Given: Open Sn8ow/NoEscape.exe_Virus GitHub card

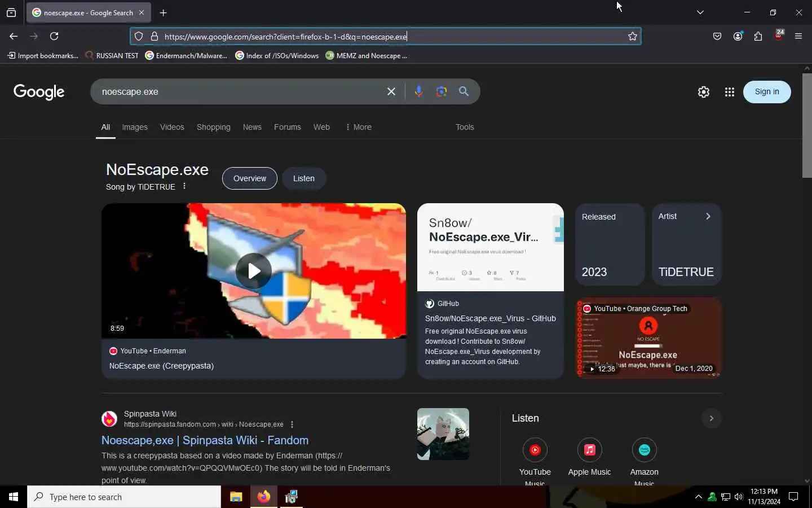Looking at the screenshot, I should click(491, 291).
